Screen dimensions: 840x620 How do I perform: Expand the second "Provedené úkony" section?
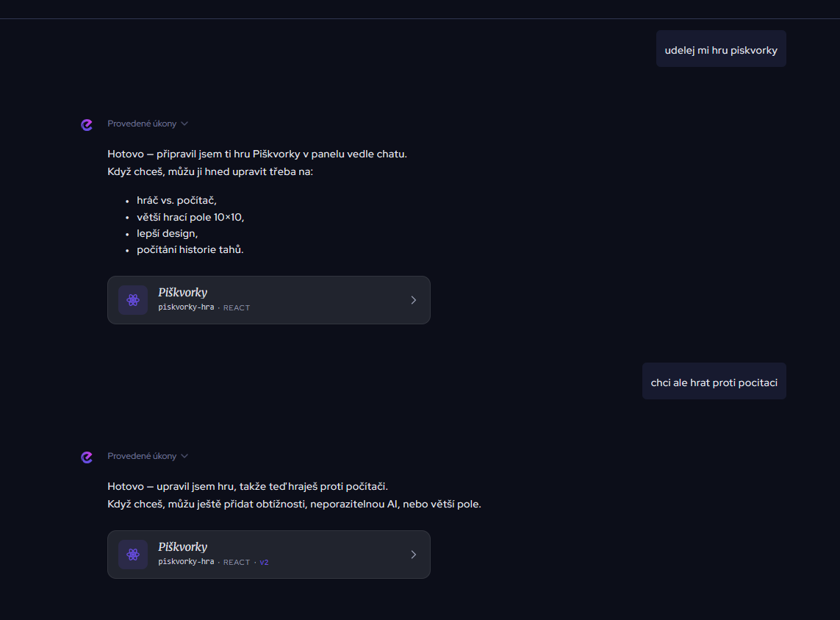click(x=147, y=456)
